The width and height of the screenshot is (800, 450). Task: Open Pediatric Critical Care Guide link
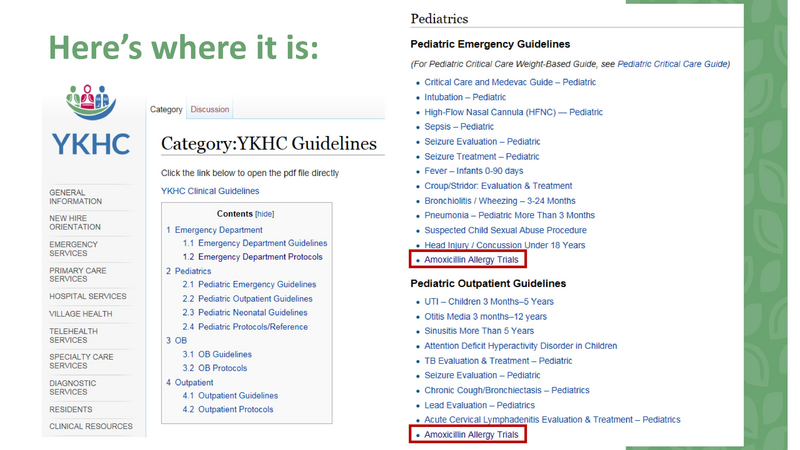pos(673,64)
